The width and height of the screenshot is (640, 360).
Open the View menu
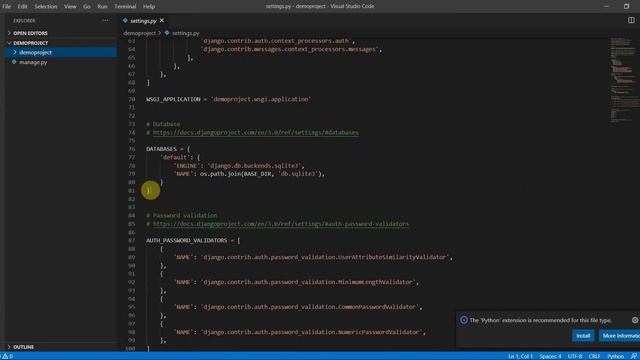[70, 7]
